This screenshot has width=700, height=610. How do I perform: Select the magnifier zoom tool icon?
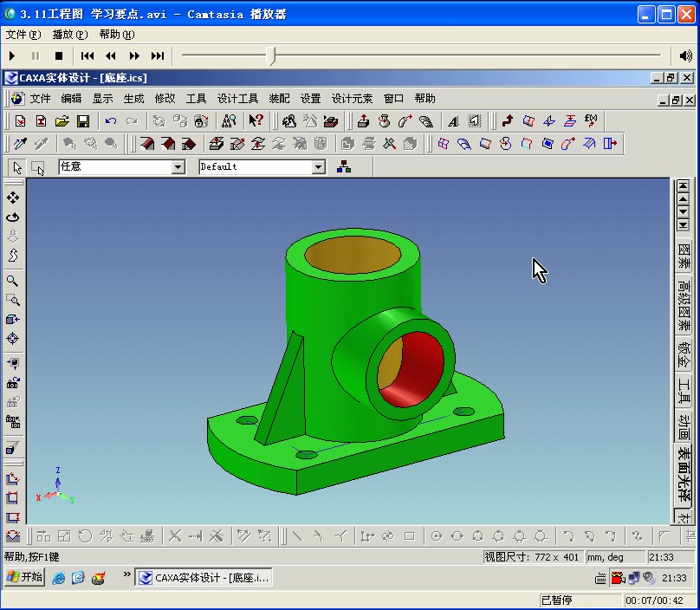[x=12, y=281]
